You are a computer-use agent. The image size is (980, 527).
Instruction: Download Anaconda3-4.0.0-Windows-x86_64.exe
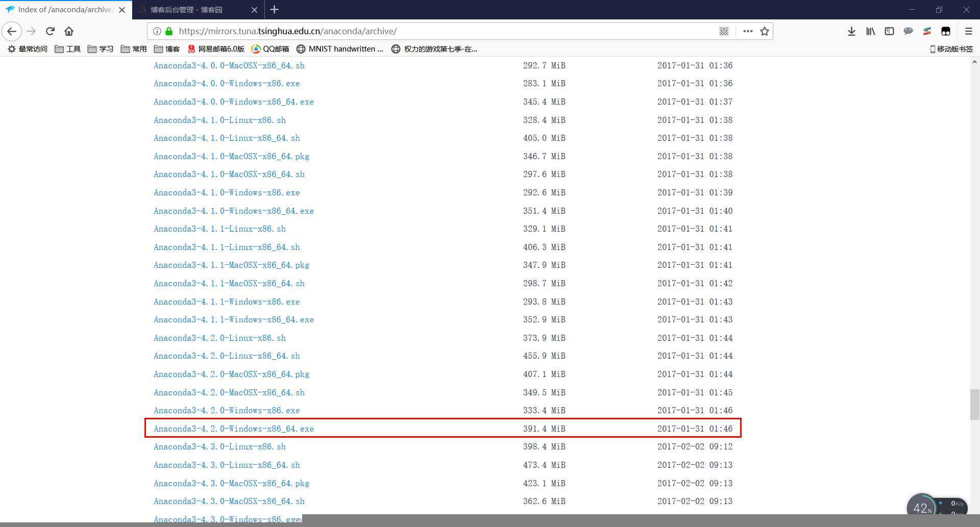tap(234, 102)
